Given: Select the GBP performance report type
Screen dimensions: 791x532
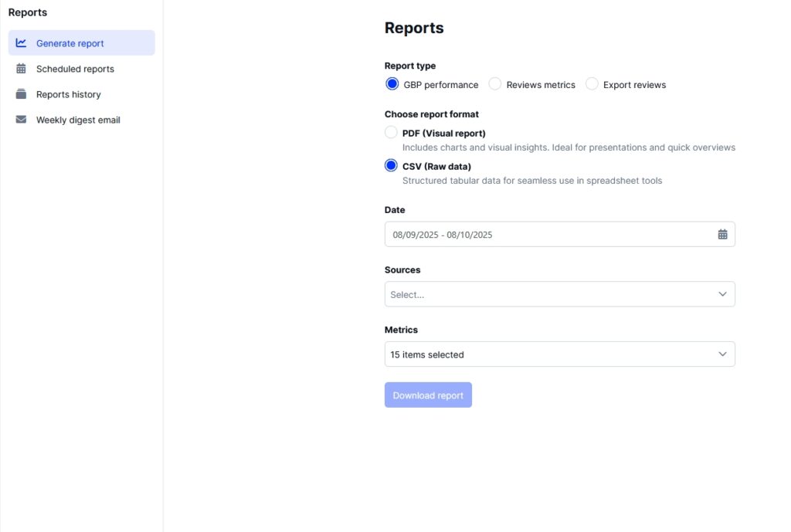Looking at the screenshot, I should 392,84.
